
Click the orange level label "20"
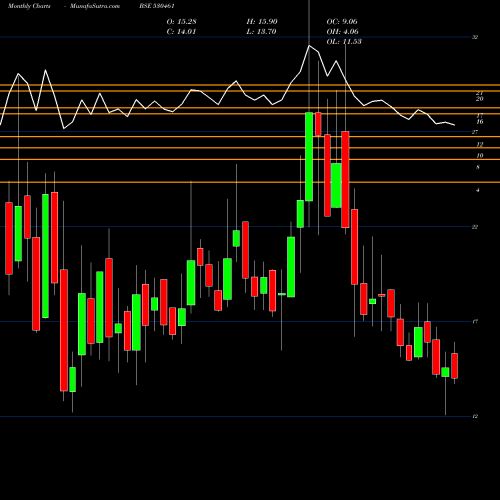point(480,99)
